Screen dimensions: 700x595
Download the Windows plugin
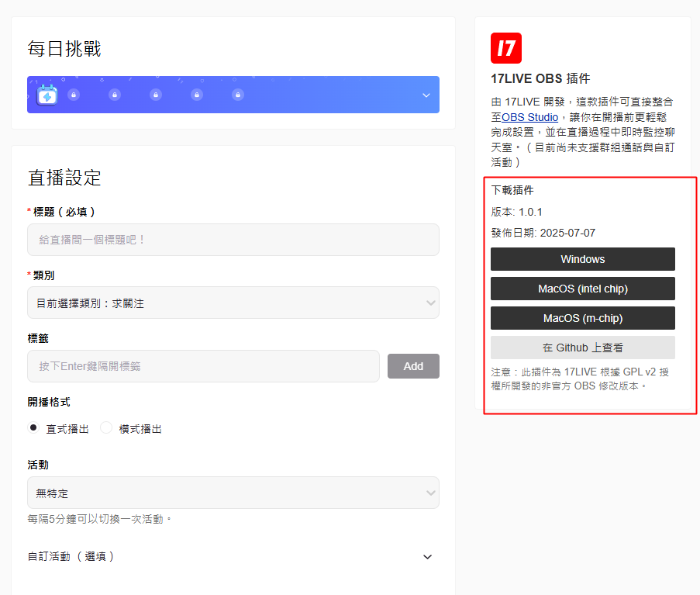(582, 259)
